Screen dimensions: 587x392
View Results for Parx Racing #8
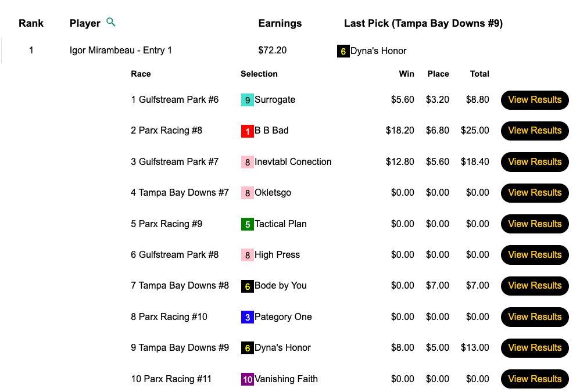click(535, 131)
